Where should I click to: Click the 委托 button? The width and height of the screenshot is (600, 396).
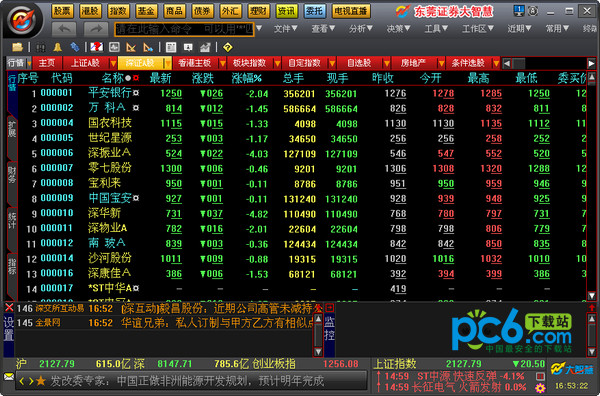[314, 11]
